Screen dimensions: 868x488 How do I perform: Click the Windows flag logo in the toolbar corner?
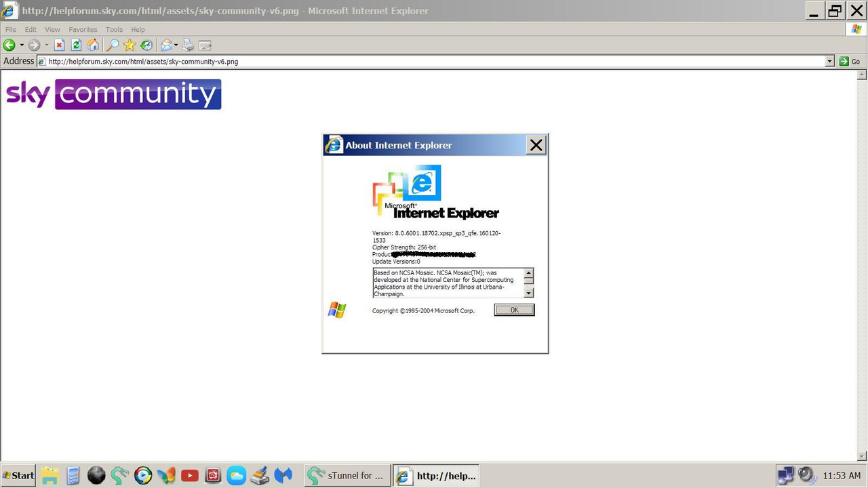point(856,29)
